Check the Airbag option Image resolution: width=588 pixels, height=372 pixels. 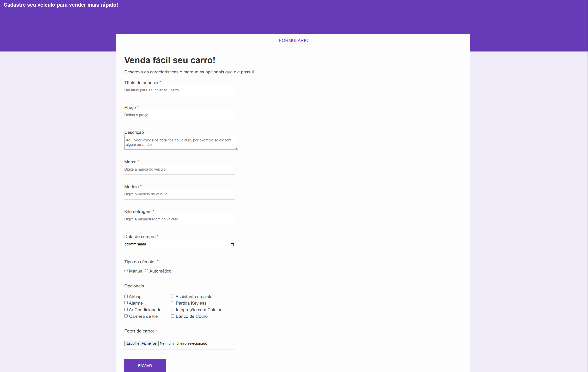126,296
